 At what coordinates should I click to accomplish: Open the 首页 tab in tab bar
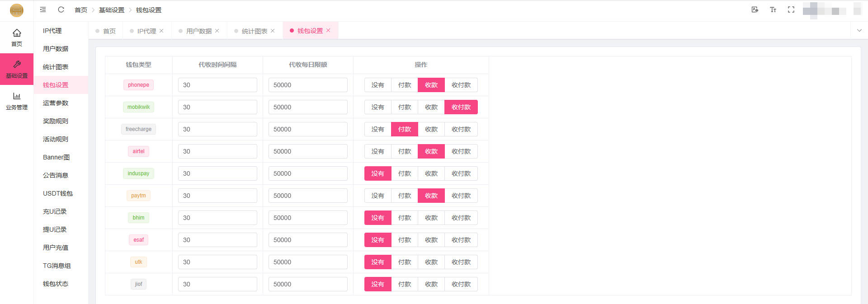tap(109, 31)
